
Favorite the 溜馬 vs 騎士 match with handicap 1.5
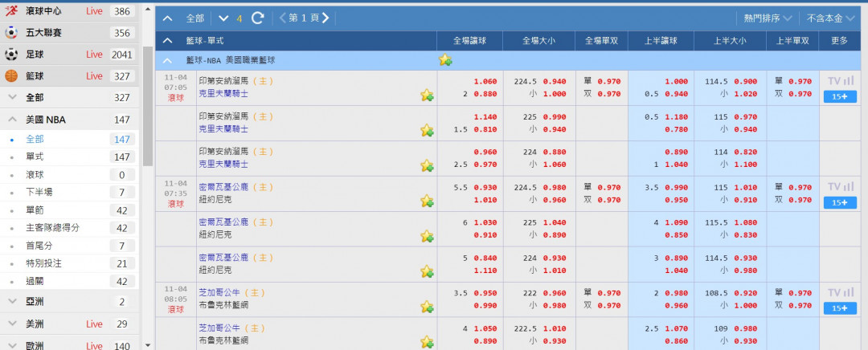click(x=427, y=131)
